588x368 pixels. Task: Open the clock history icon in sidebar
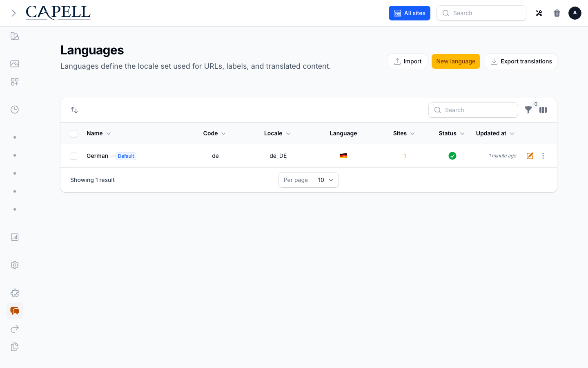pos(15,110)
